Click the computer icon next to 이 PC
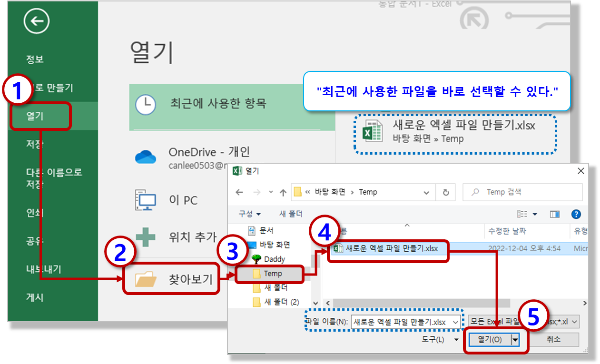600x364 pixels. coord(145,200)
